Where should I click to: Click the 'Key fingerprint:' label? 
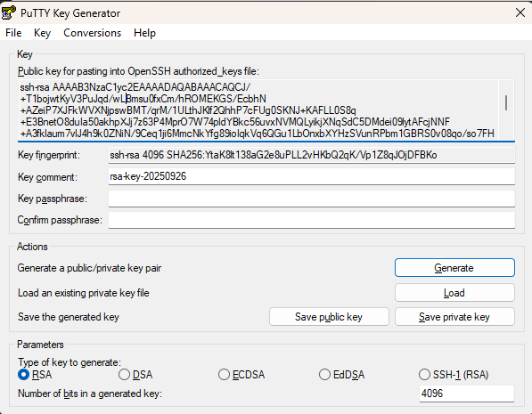pos(49,155)
